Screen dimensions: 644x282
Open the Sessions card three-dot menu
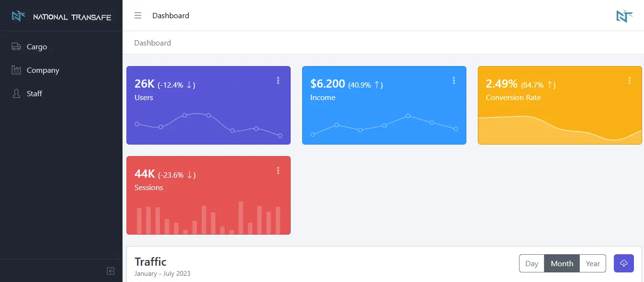pos(278,170)
